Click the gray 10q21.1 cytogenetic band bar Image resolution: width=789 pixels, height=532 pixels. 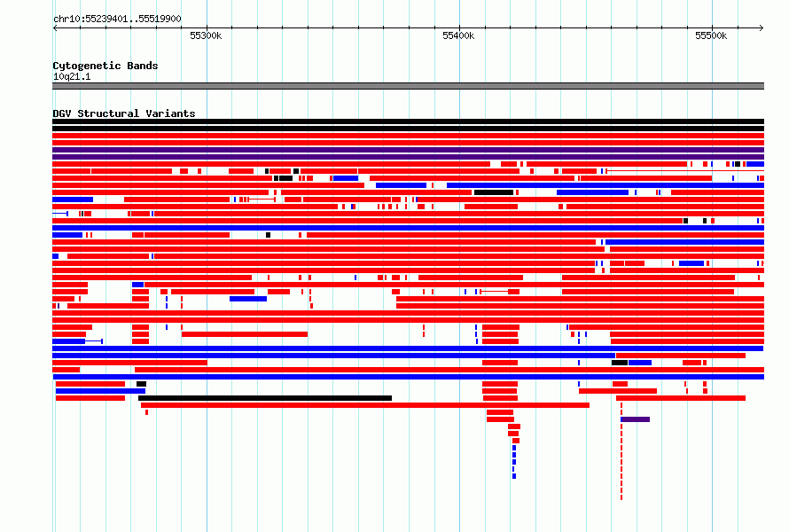click(408, 86)
